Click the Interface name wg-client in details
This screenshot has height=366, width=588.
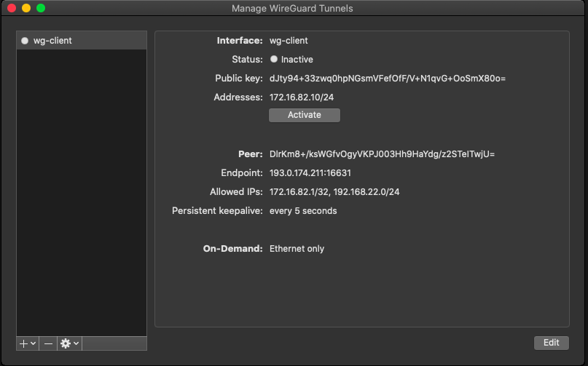289,41
